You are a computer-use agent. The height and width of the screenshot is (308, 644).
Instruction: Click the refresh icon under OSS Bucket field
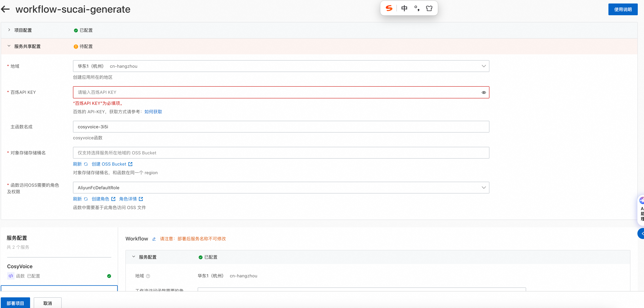(x=86, y=164)
